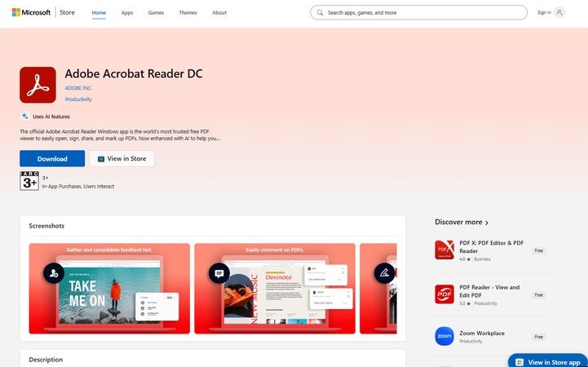Open the ADOBE INC. publisher link
Viewport: 588px width, 367px height.
click(x=78, y=88)
